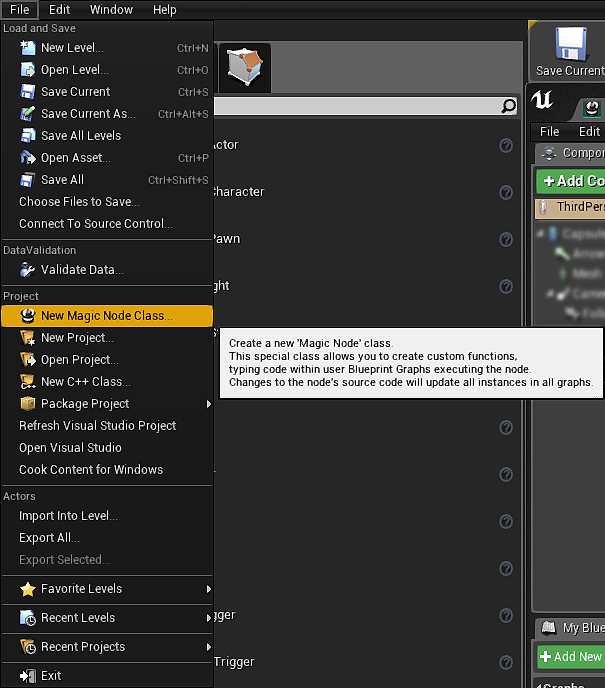605x688 pixels.
Task: Click the Magic Node hat icon in menu
Action: coord(28,316)
